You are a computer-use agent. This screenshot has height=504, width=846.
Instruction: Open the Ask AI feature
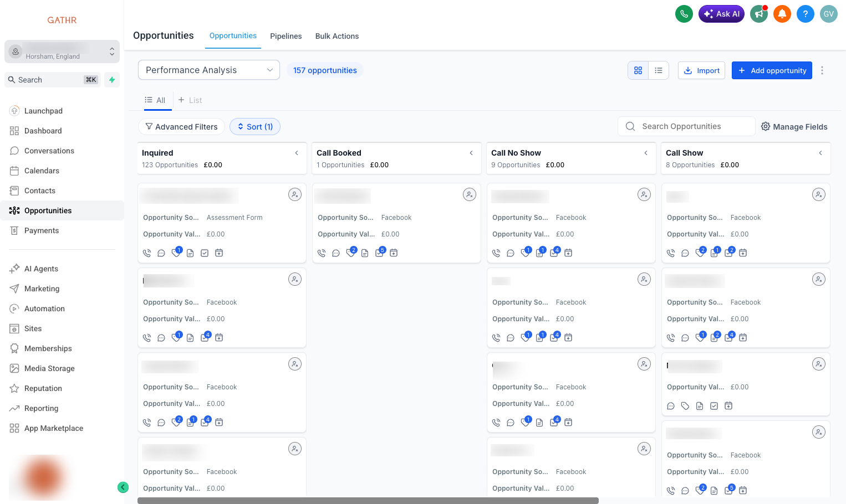coord(721,13)
